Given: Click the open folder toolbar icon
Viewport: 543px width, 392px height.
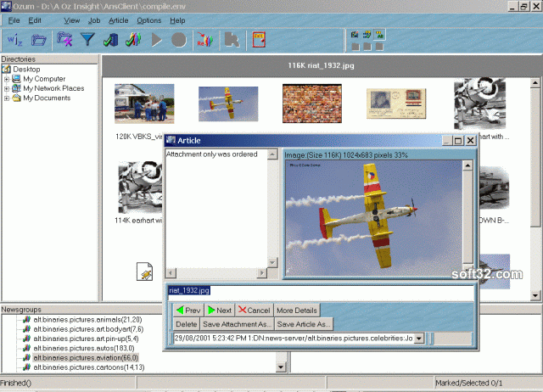Looking at the screenshot, I should 38,40.
